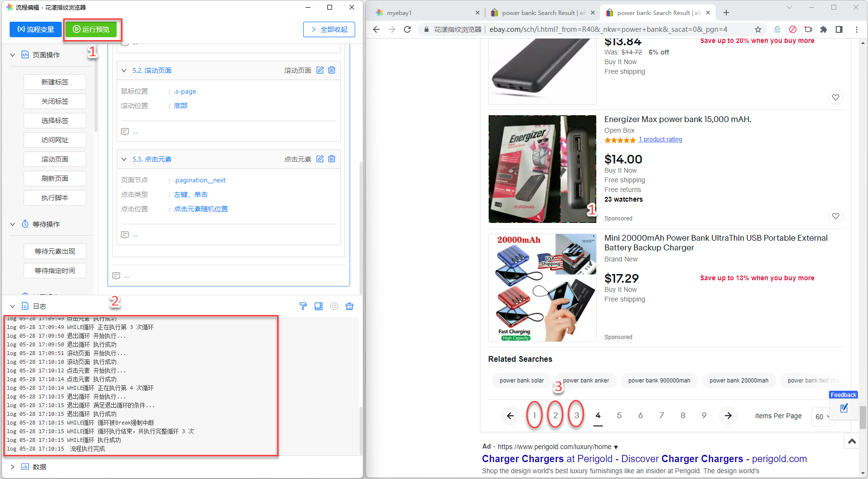Go to previous results page arrow
The height and width of the screenshot is (479, 868).
pos(510,415)
